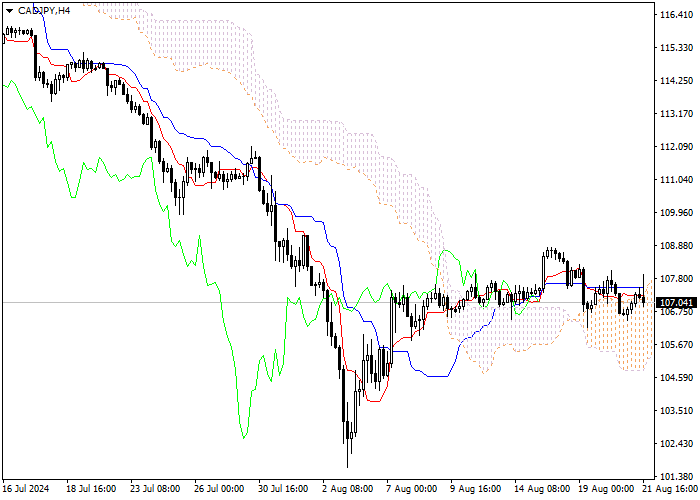This screenshot has height=500, width=700.
Task: Click the 14 Aug 08:00 time label
Action: 540,489
